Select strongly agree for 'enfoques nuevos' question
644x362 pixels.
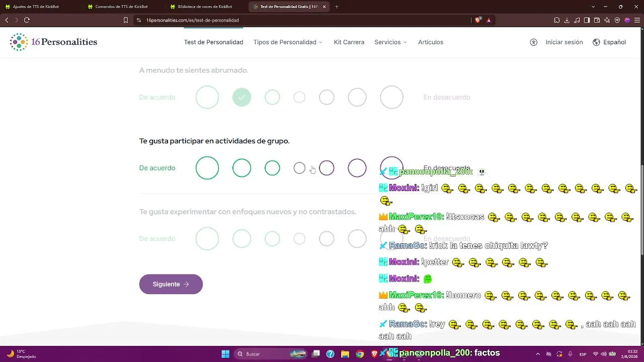point(207,239)
